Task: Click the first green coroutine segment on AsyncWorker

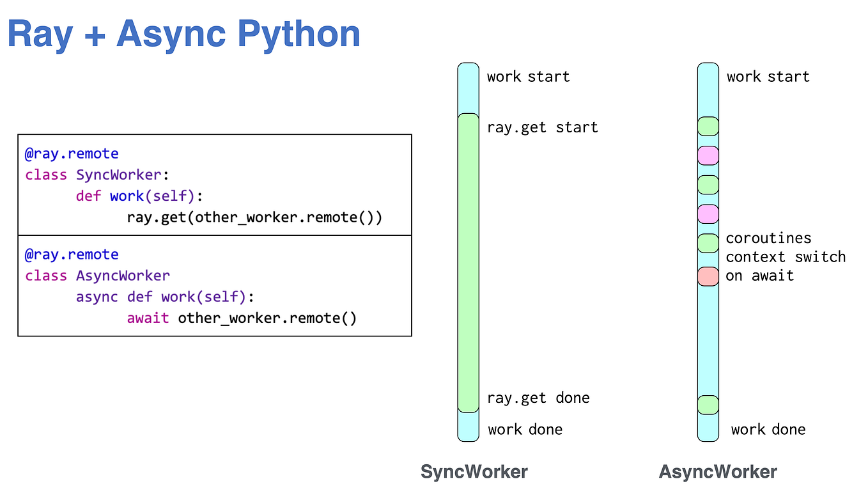Action: point(708,126)
